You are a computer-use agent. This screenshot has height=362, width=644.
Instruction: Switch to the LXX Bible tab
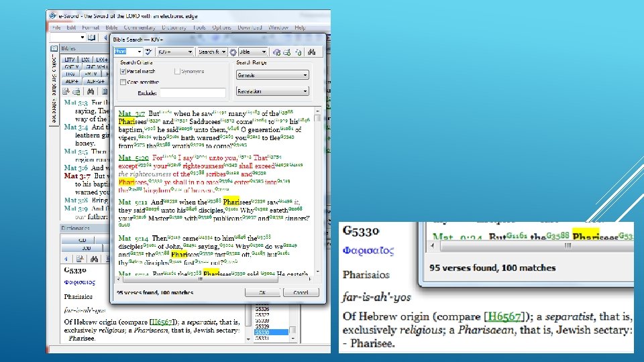[x=85, y=60]
